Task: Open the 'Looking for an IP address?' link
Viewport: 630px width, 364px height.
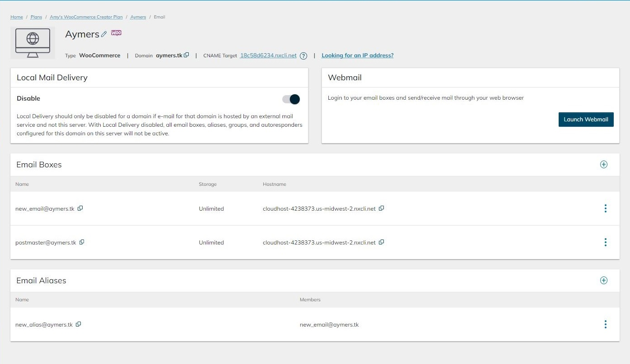Action: click(x=358, y=55)
